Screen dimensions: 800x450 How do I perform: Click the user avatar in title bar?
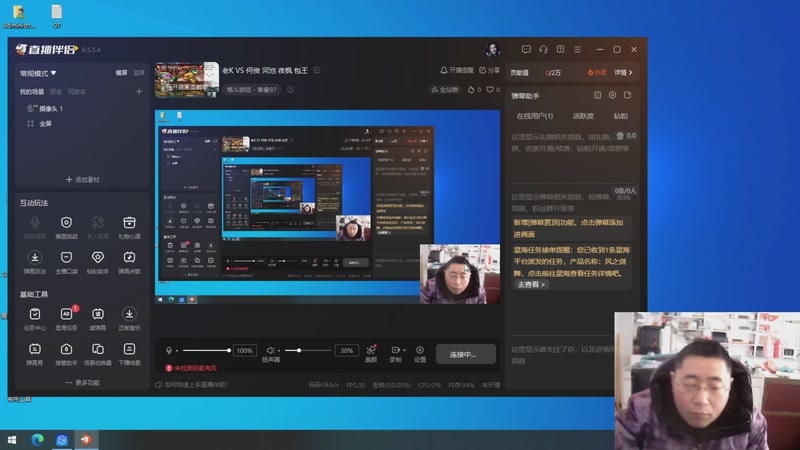[493, 49]
